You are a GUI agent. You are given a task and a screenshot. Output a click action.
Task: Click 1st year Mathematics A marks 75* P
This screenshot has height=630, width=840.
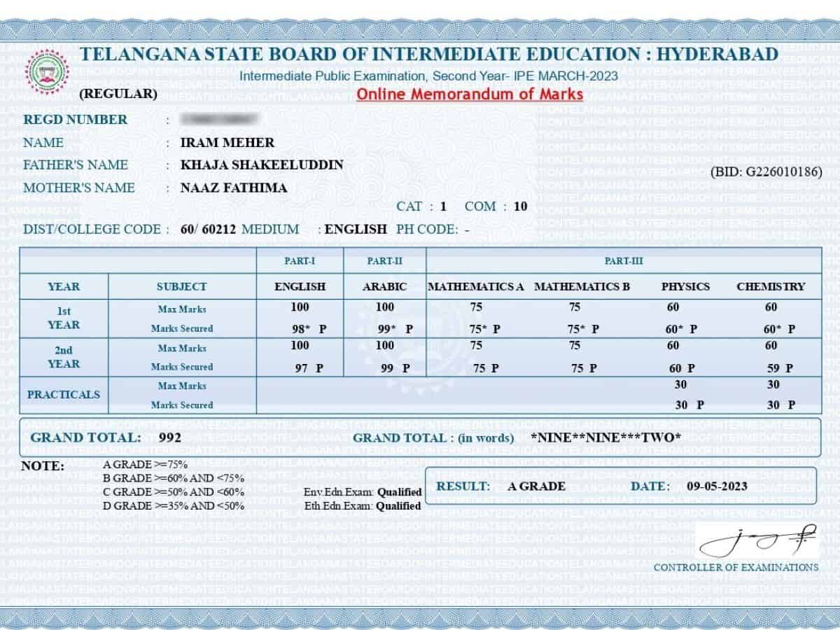click(484, 328)
